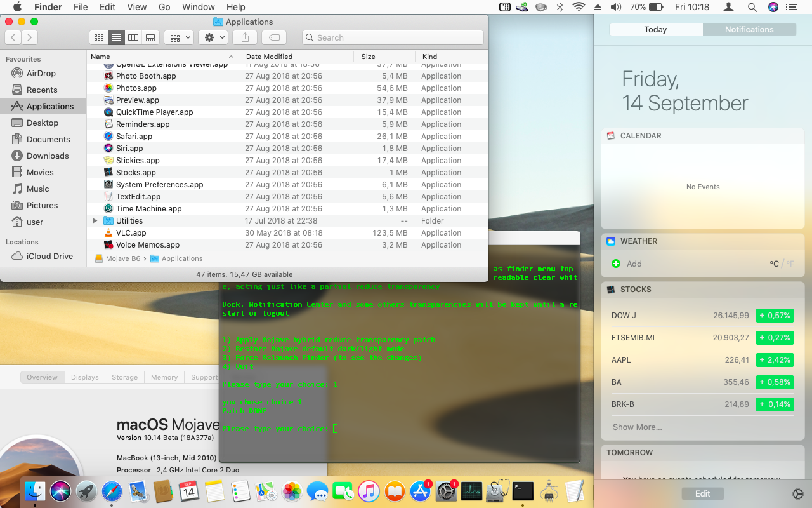The width and height of the screenshot is (812, 508).
Task: Open Spotlight search magnifier in the menu bar
Action: 752,7
